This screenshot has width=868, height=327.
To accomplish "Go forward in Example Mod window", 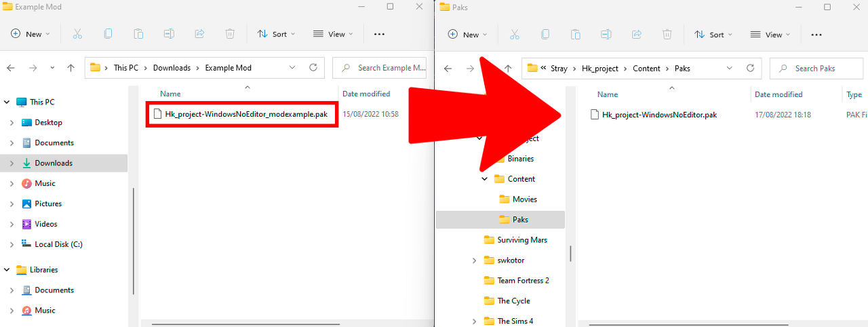I will [x=32, y=68].
